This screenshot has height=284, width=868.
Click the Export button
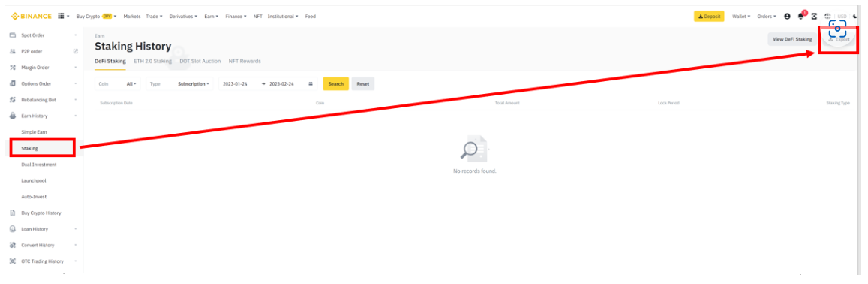point(839,39)
